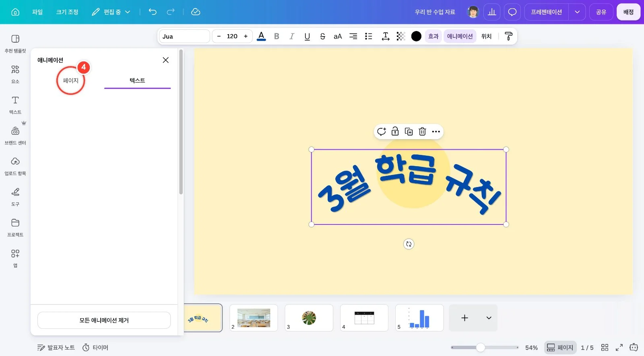Adjust the zoom slider handle
Screen dimensions: 644x356
click(x=481, y=347)
